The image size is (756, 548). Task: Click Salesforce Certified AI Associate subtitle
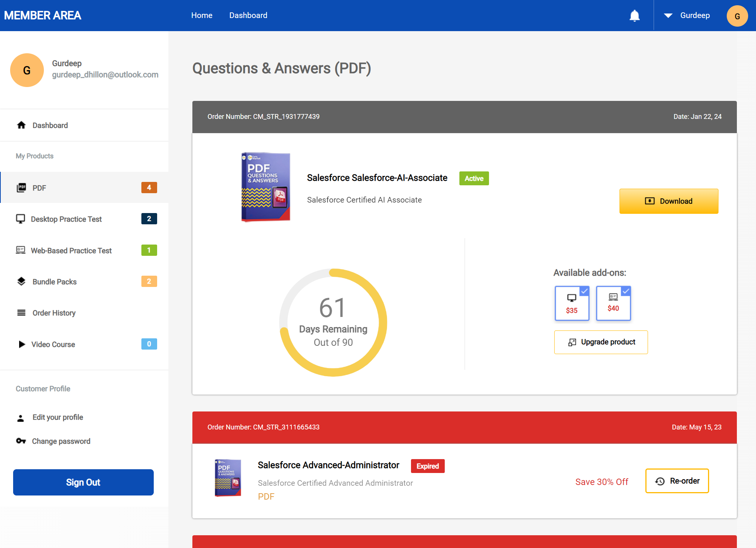364,200
